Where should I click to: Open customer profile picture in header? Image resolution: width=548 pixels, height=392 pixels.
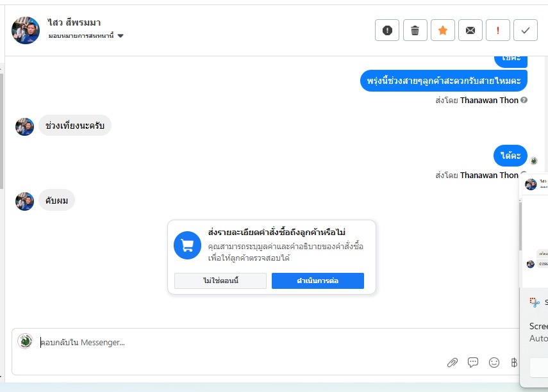tap(26, 30)
